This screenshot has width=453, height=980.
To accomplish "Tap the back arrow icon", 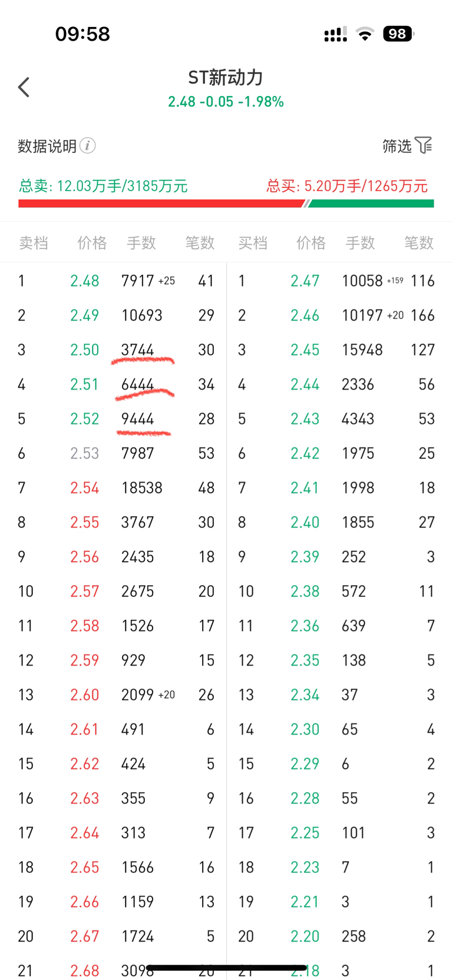I will [24, 87].
